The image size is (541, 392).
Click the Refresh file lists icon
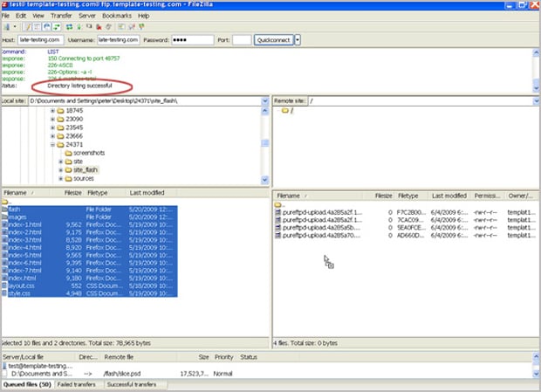point(69,27)
